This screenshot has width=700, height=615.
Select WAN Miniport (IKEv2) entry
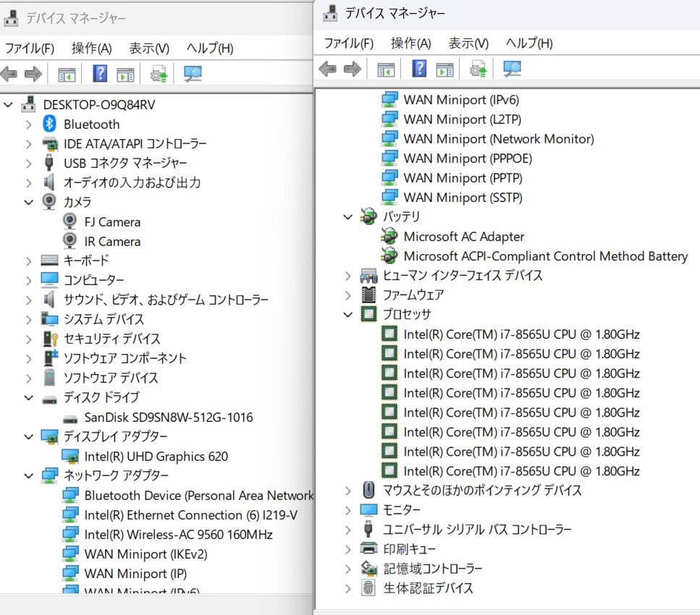146,553
